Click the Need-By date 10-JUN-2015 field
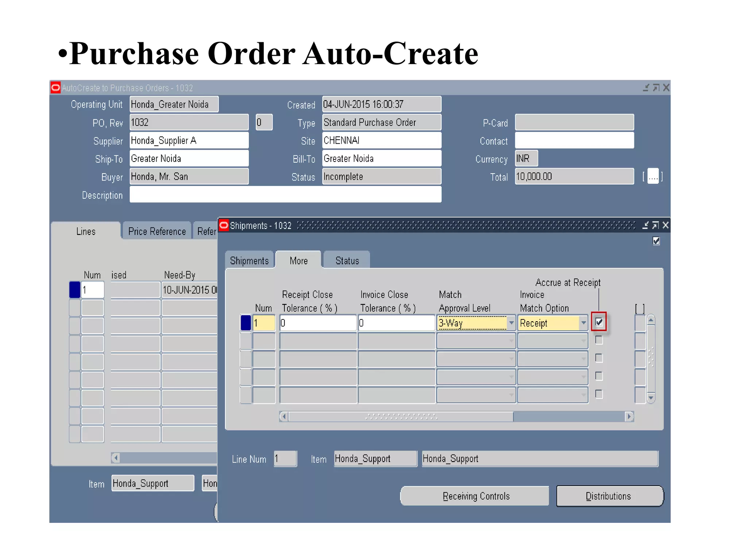The height and width of the screenshot is (560, 747). tap(190, 290)
